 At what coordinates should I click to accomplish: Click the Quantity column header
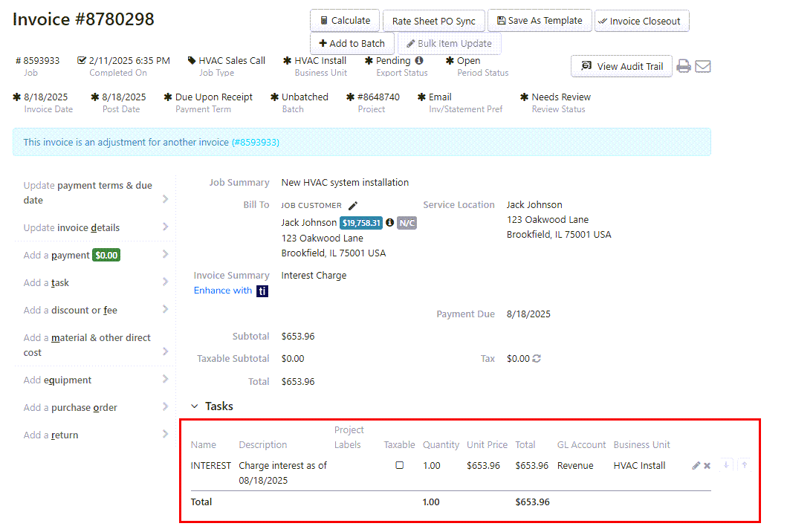(x=441, y=444)
